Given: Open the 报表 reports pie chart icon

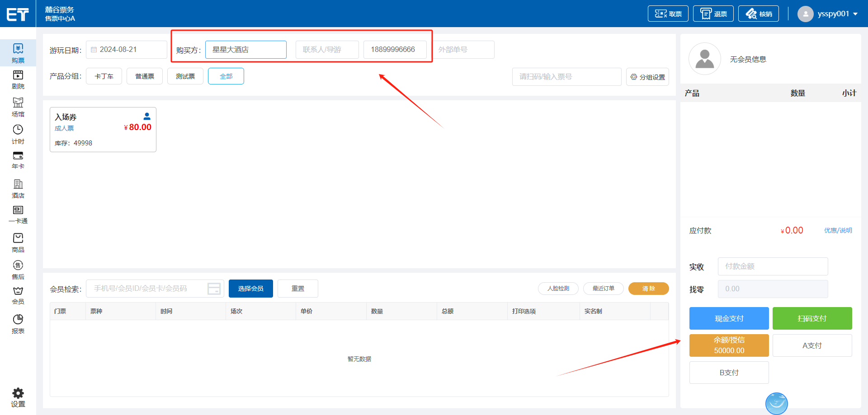Looking at the screenshot, I should pyautogui.click(x=18, y=320).
